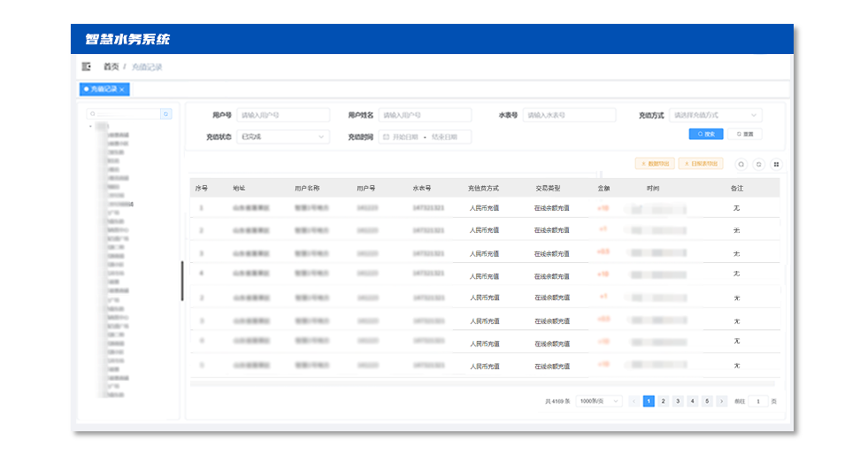This screenshot has height=456, width=868.
Task: Click the 数据导出 export button
Action: (655, 164)
